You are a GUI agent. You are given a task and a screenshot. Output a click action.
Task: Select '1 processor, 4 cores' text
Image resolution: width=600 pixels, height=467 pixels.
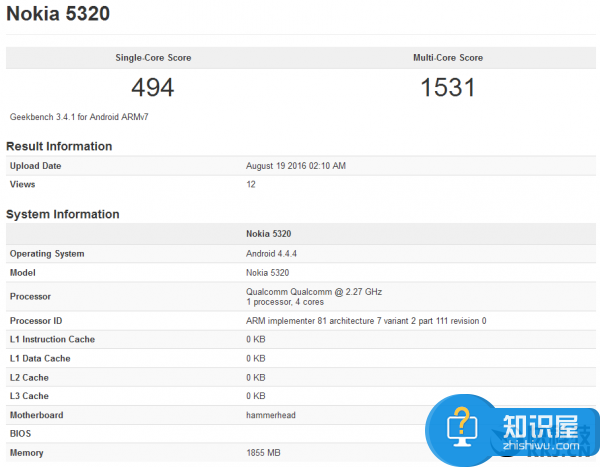point(285,302)
